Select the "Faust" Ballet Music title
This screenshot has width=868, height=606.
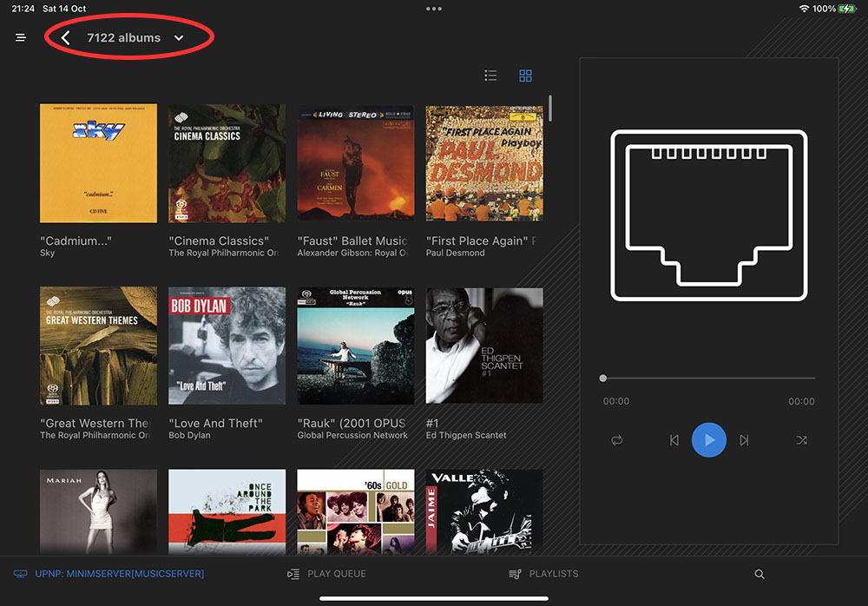pyautogui.click(x=352, y=241)
